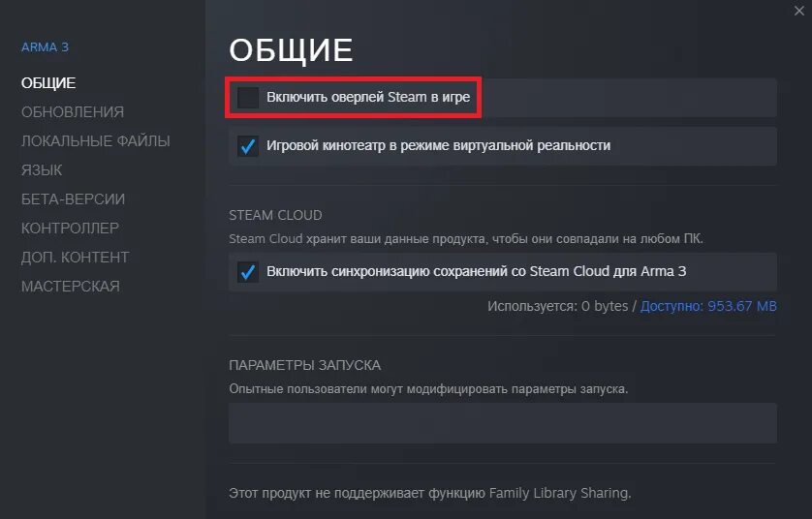
Task: Select the ЯЗЫК section
Action: tap(42, 169)
